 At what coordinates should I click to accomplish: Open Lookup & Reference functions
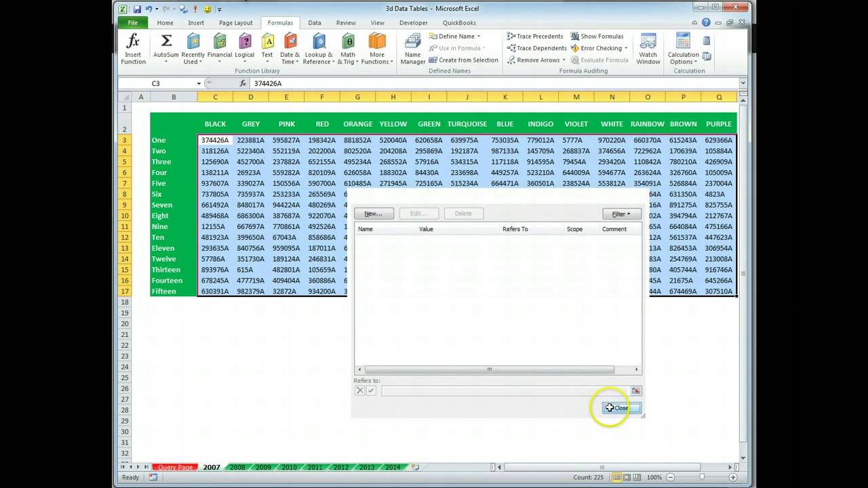[x=319, y=49]
